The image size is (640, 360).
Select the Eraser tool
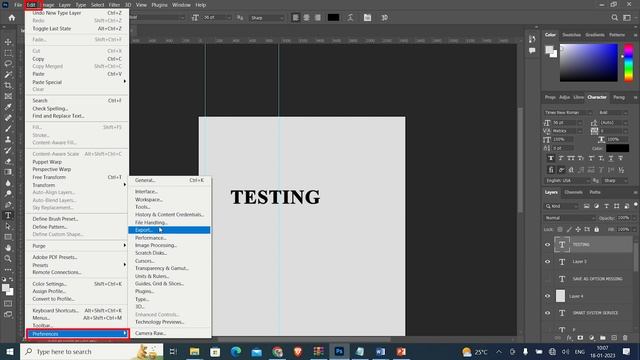coord(8,161)
